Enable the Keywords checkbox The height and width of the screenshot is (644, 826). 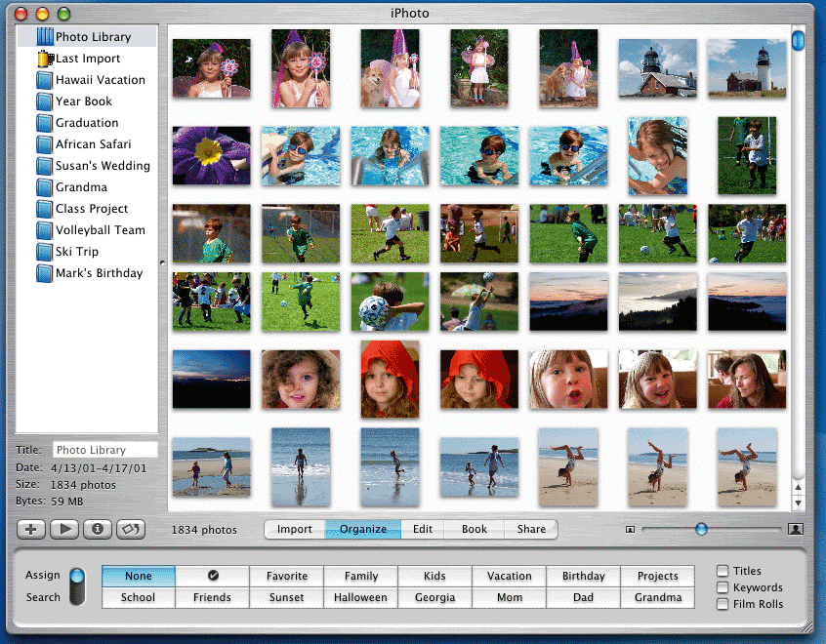tap(723, 587)
